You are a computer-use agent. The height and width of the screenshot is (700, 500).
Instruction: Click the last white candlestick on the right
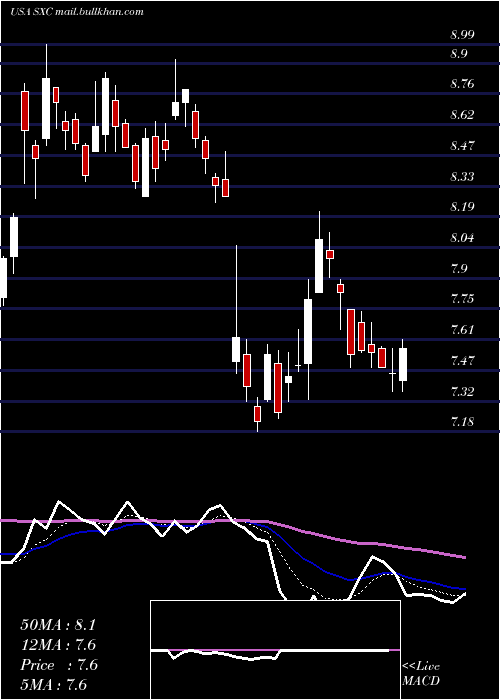(403, 365)
